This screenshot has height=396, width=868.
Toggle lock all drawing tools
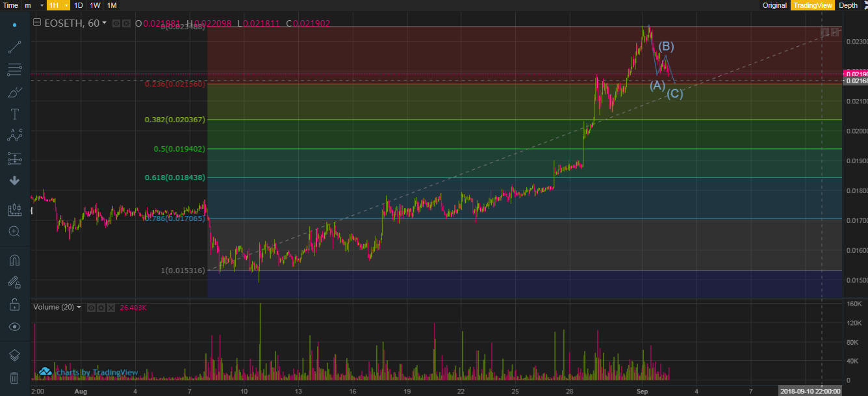click(14, 304)
